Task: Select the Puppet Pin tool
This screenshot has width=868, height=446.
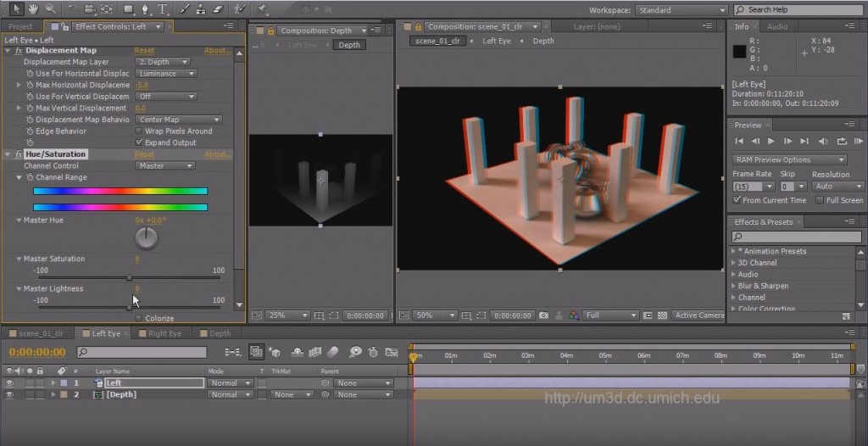Action: click(263, 9)
